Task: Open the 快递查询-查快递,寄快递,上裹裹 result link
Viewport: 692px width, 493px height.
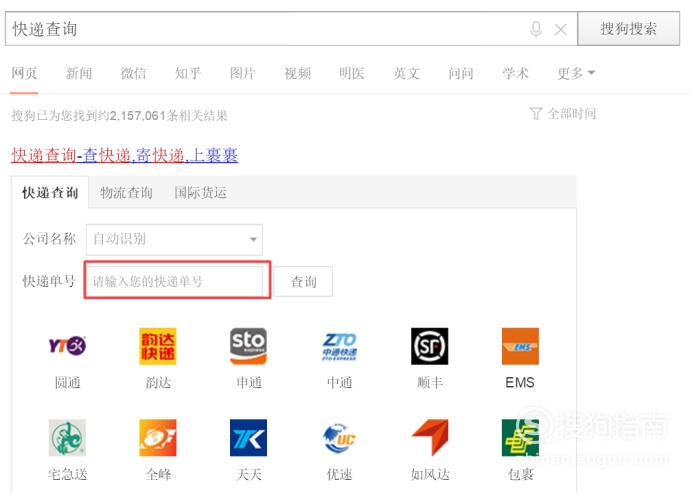Action: click(x=124, y=155)
